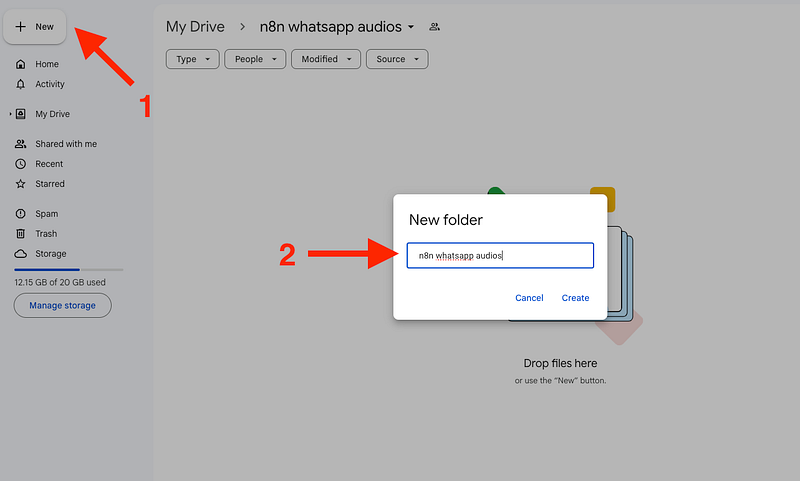Open the Type filter dropdown
The image size is (800, 481).
point(192,59)
